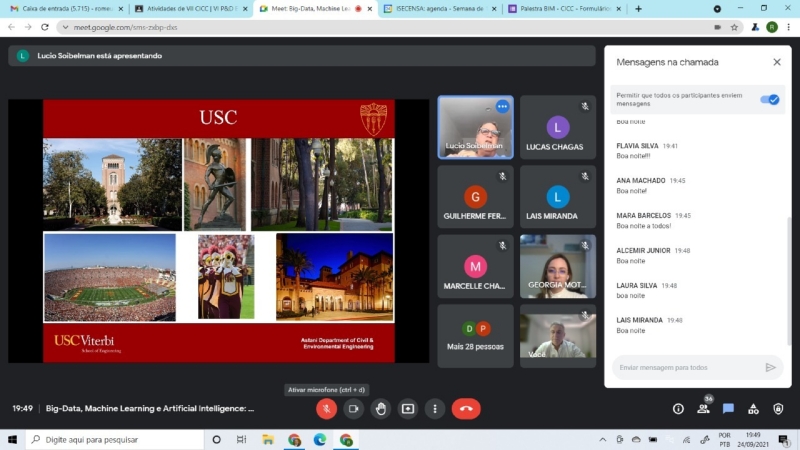Open the activities icon

point(753,409)
